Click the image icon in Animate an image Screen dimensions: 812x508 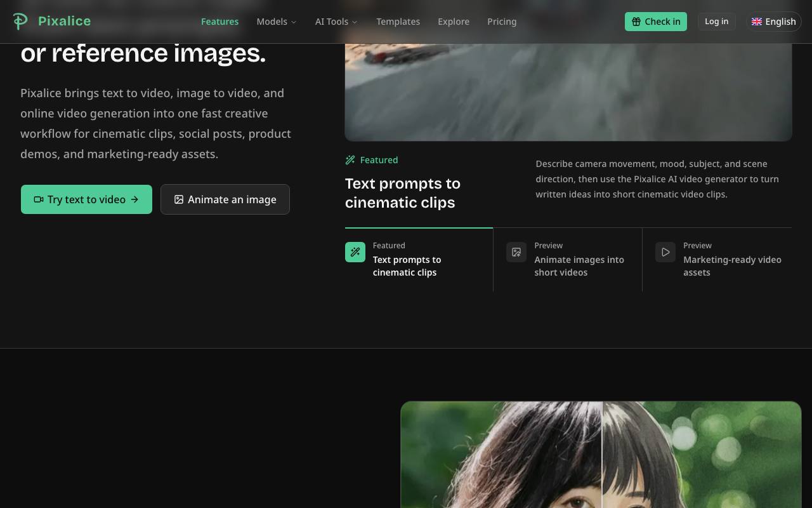click(x=179, y=199)
